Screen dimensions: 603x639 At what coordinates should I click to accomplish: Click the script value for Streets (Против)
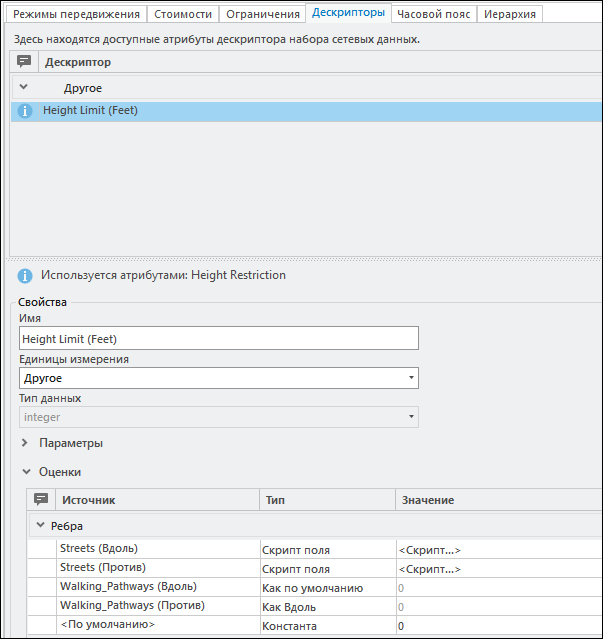coord(430,569)
